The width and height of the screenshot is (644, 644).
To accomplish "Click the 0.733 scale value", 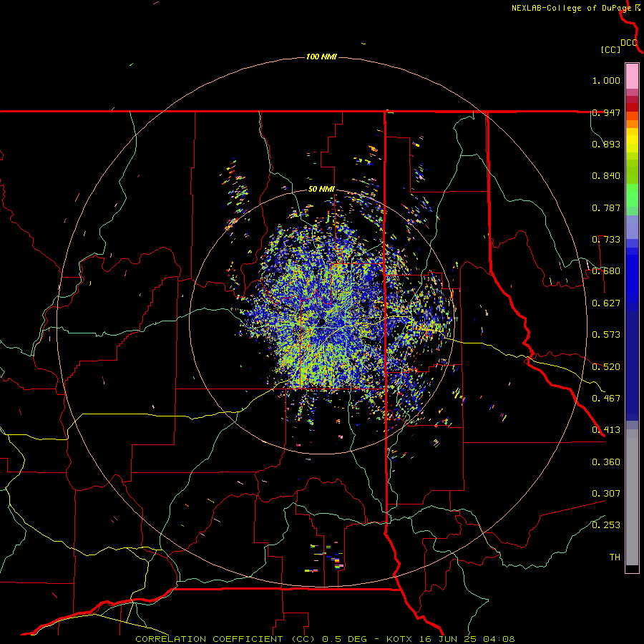I will point(606,240).
